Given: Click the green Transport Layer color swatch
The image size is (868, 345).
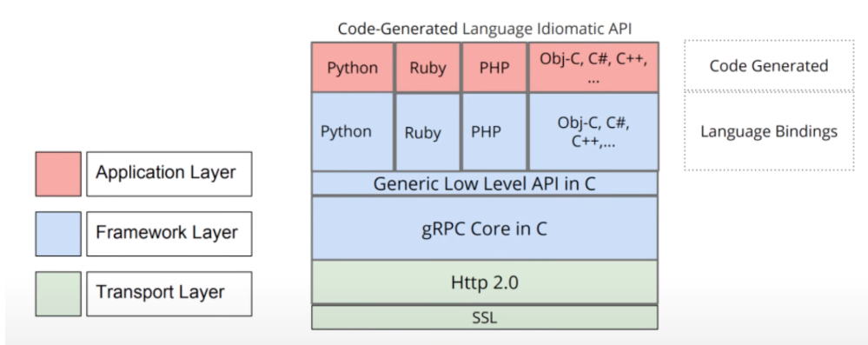Looking at the screenshot, I should pyautogui.click(x=58, y=294).
